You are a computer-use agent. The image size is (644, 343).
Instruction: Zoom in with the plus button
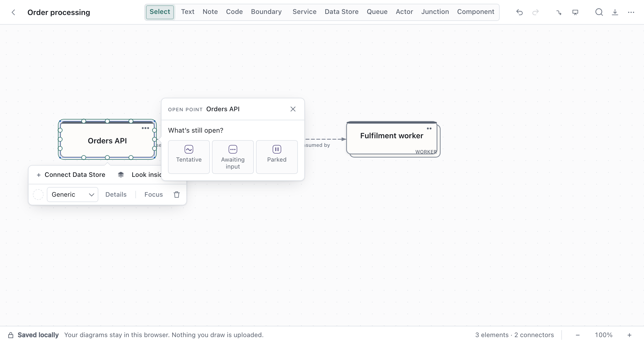click(x=629, y=335)
